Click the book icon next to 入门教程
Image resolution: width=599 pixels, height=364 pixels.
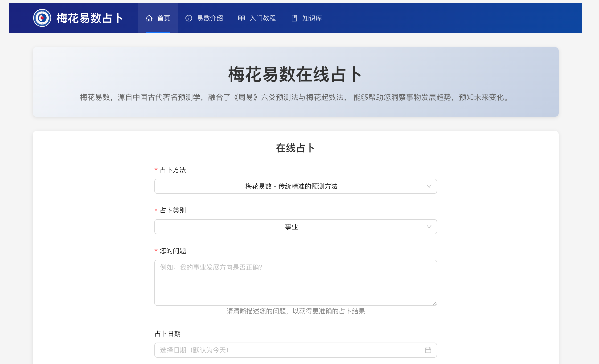click(x=241, y=18)
